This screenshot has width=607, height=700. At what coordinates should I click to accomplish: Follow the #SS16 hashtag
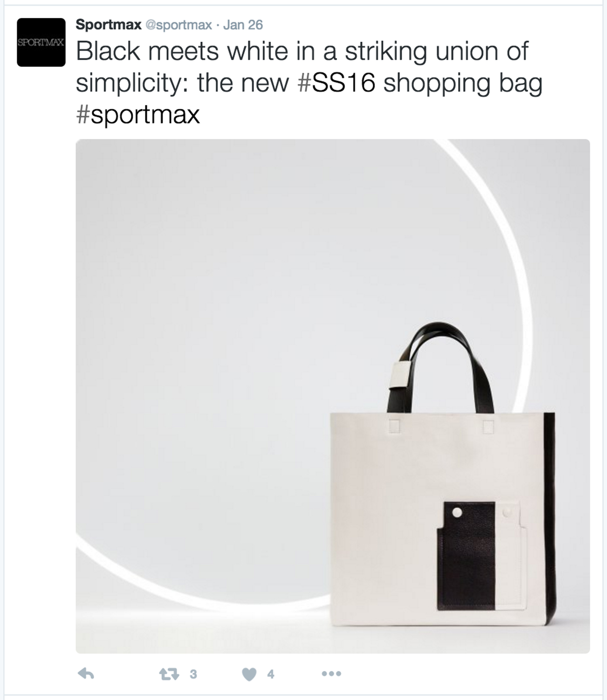(x=337, y=83)
